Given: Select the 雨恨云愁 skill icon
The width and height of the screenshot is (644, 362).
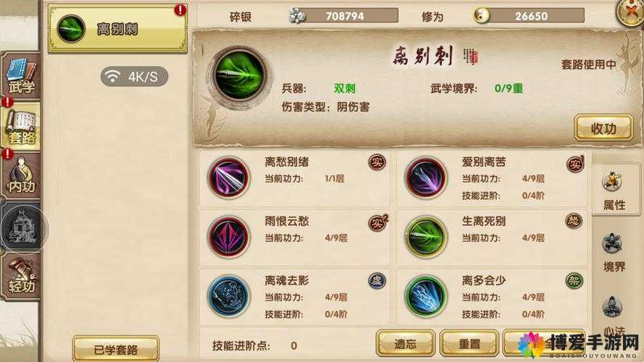Looking at the screenshot, I should 229,237.
